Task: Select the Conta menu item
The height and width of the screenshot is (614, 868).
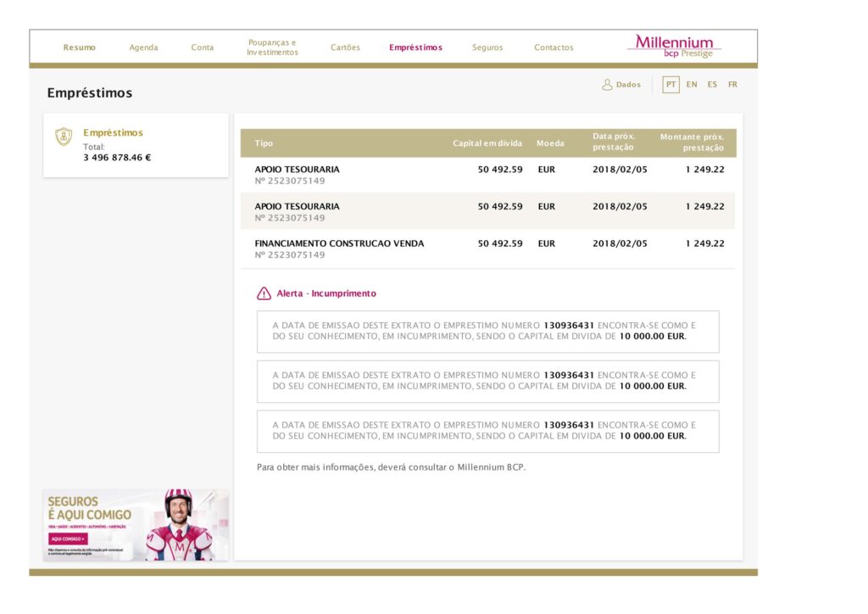Action: coord(203,47)
